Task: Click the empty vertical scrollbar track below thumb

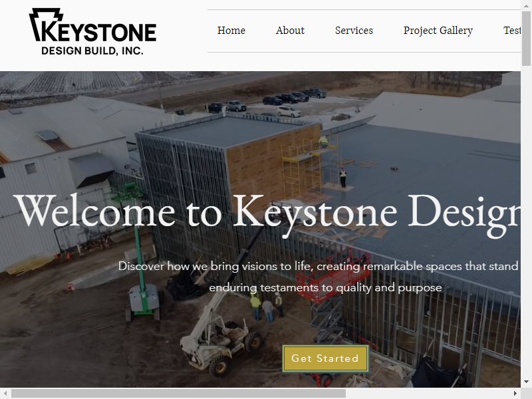Action: [526, 221]
